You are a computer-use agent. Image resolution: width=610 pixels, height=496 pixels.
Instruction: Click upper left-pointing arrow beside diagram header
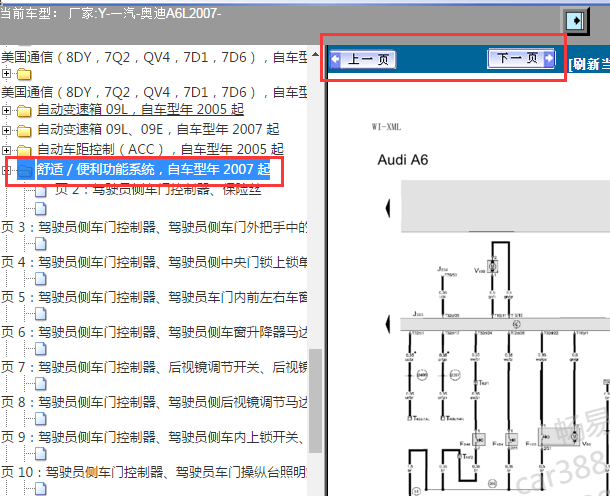(387, 209)
